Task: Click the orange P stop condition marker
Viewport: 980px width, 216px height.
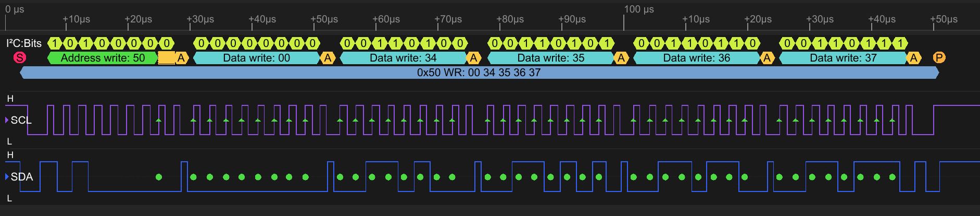Action: (939, 57)
